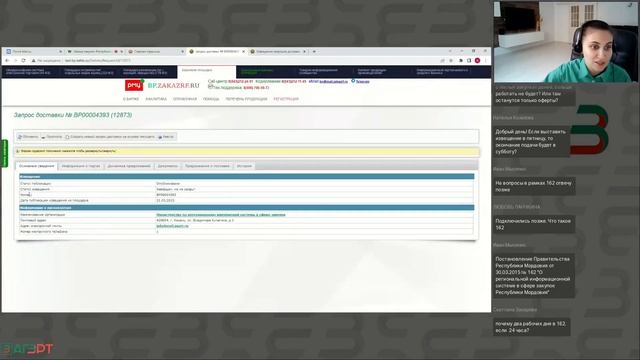The image size is (640, 360).
Task: Open the СПРАВОЧНАЯ menu item
Action: click(185, 99)
